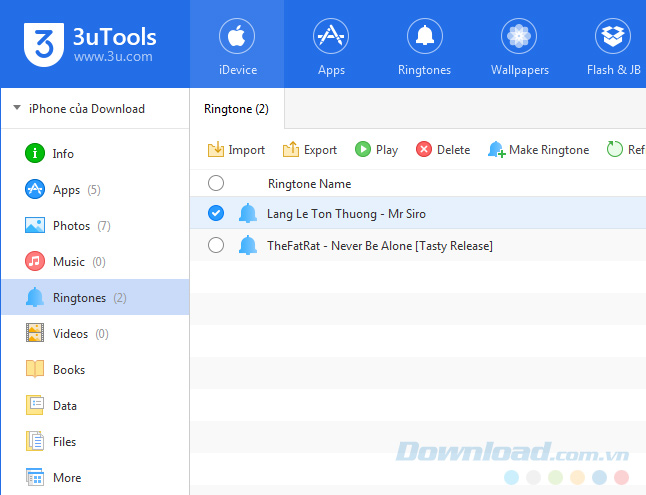Collapse the iPhone của Download device tree
The image size is (646, 495).
pos(17,109)
